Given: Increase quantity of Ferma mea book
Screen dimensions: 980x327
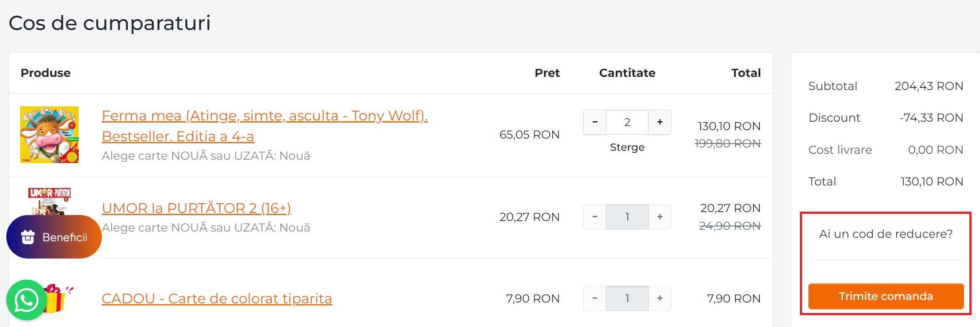Looking at the screenshot, I should 660,122.
